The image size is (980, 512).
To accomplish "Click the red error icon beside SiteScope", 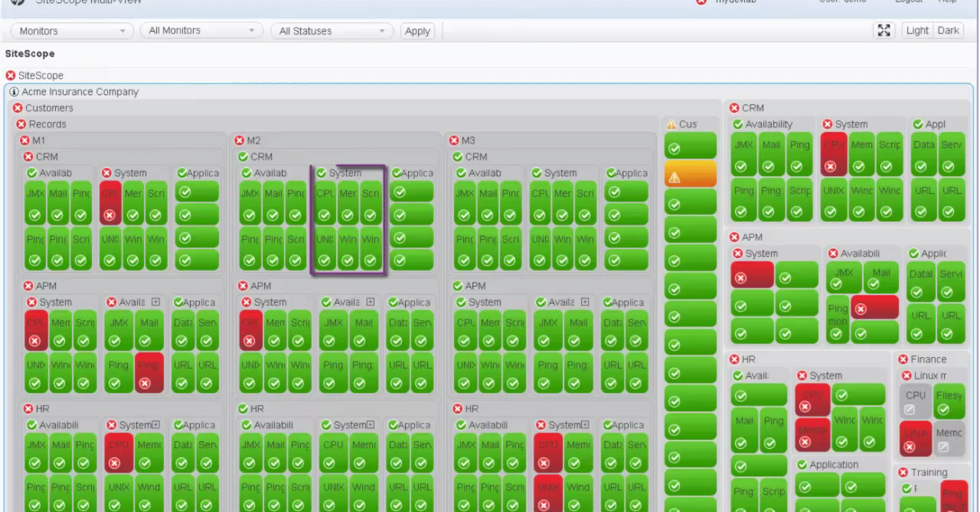I will coord(10,76).
